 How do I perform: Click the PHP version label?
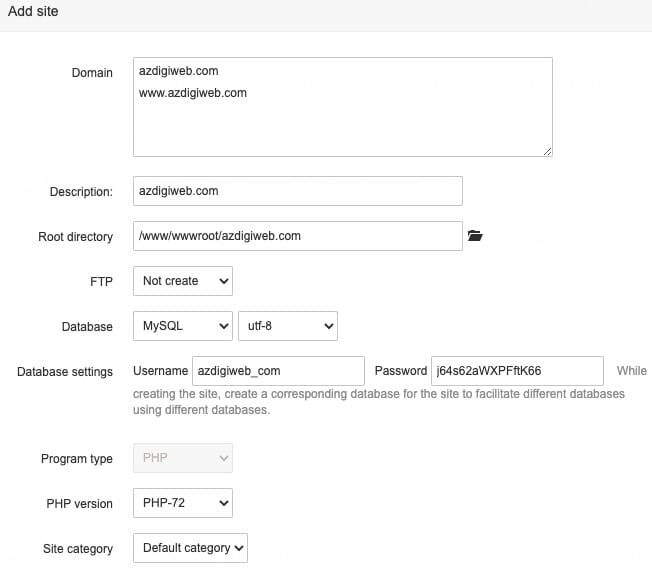(x=79, y=504)
